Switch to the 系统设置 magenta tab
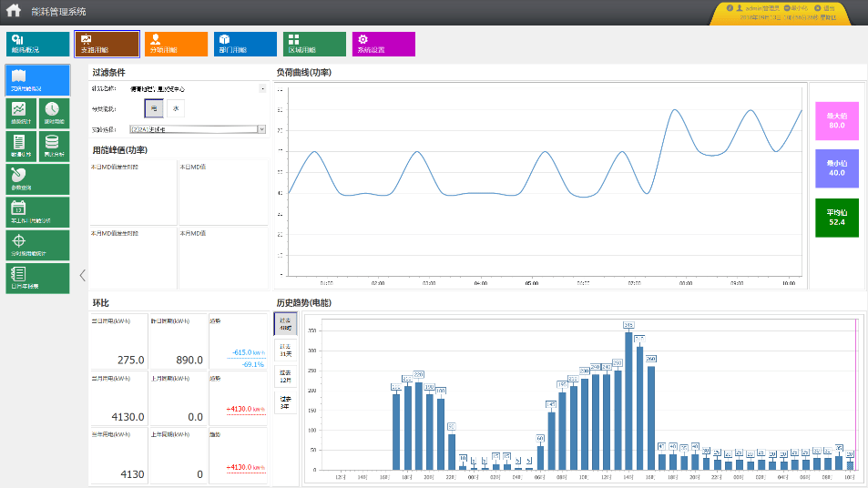The height and width of the screenshot is (488, 868). click(383, 44)
